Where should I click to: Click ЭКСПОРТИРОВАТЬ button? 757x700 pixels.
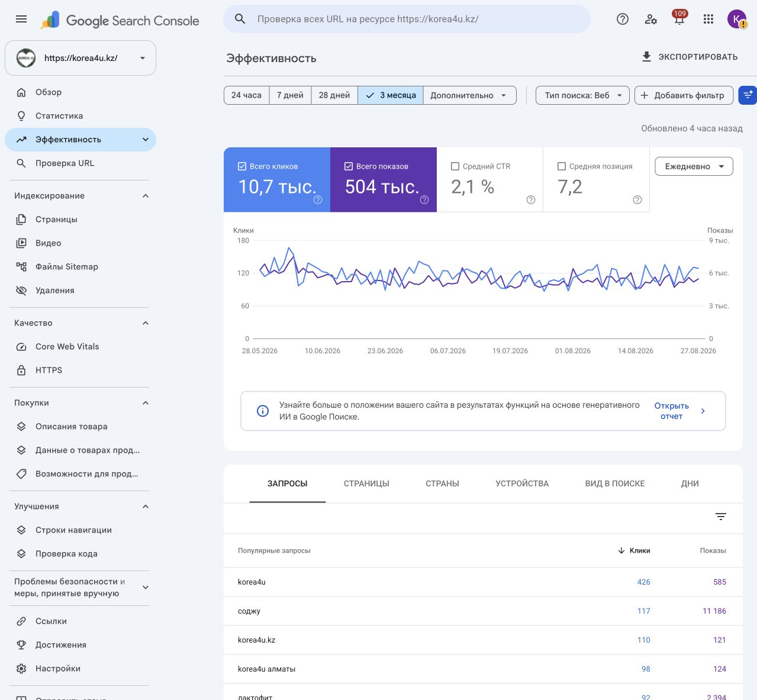click(690, 57)
